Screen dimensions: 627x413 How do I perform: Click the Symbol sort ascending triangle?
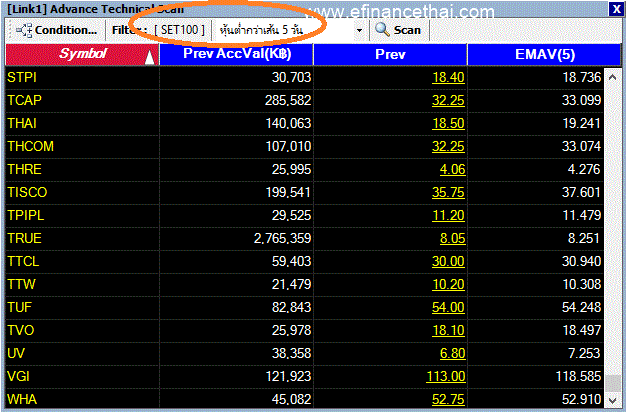click(x=150, y=57)
